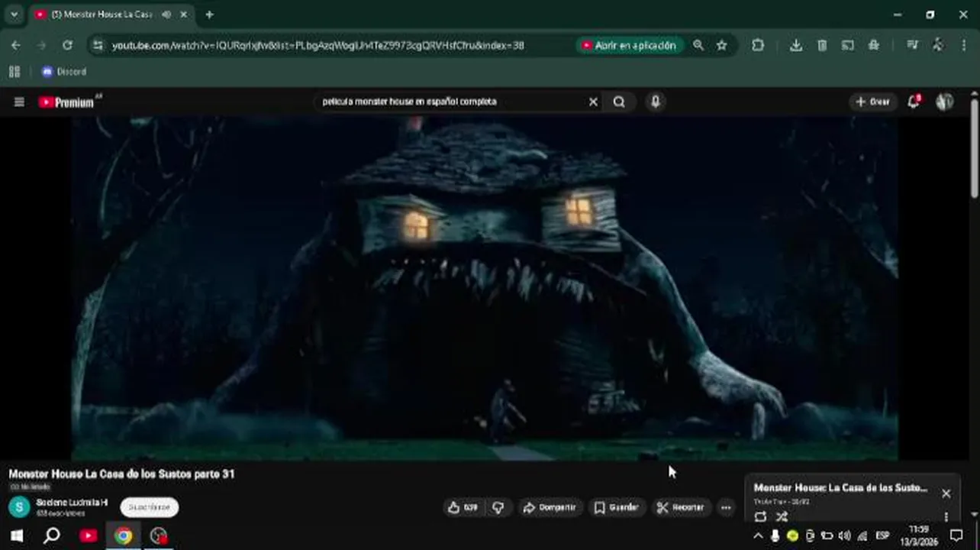Mute tab via the speaker icon

tap(166, 15)
